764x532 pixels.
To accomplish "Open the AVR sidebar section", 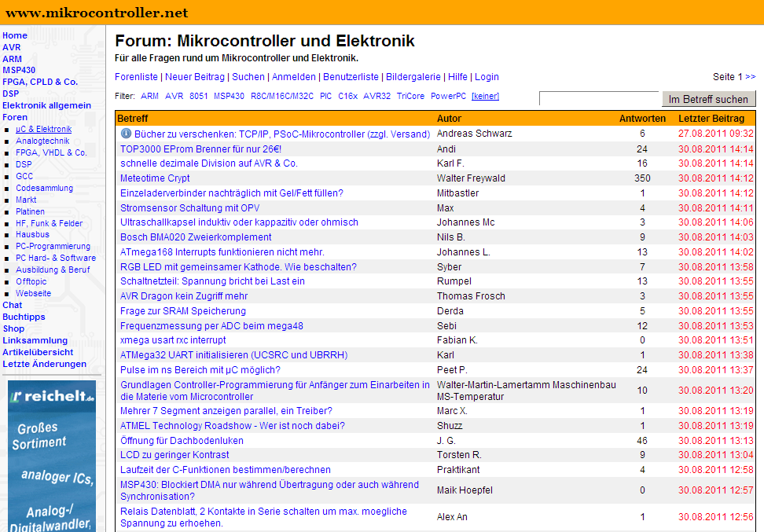I will tap(12, 47).
